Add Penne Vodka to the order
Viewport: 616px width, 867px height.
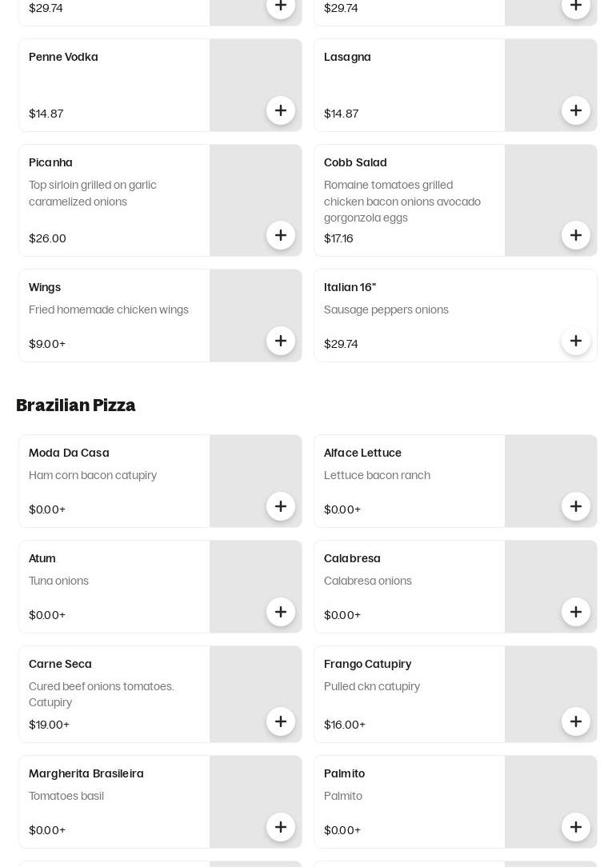[281, 111]
